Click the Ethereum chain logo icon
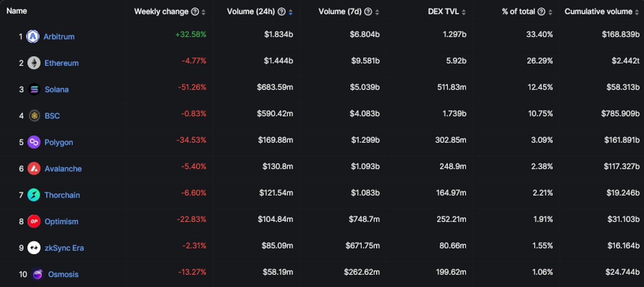644x287 pixels. 34,63
